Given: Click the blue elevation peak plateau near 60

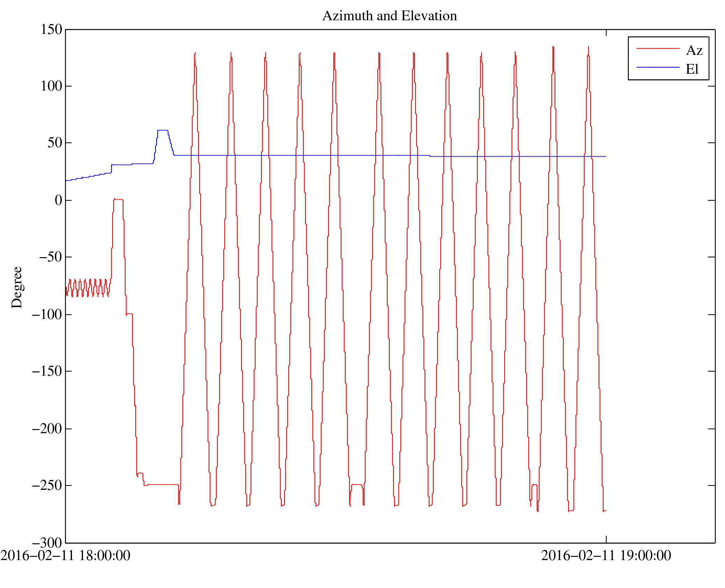Looking at the screenshot, I should coord(162,130).
